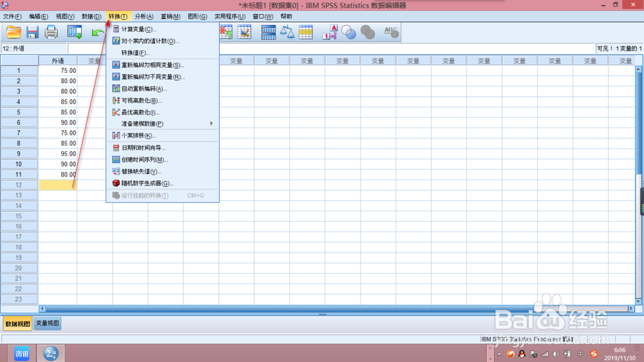
Task: Open 日期和时间向导 entry
Action: coord(162,148)
